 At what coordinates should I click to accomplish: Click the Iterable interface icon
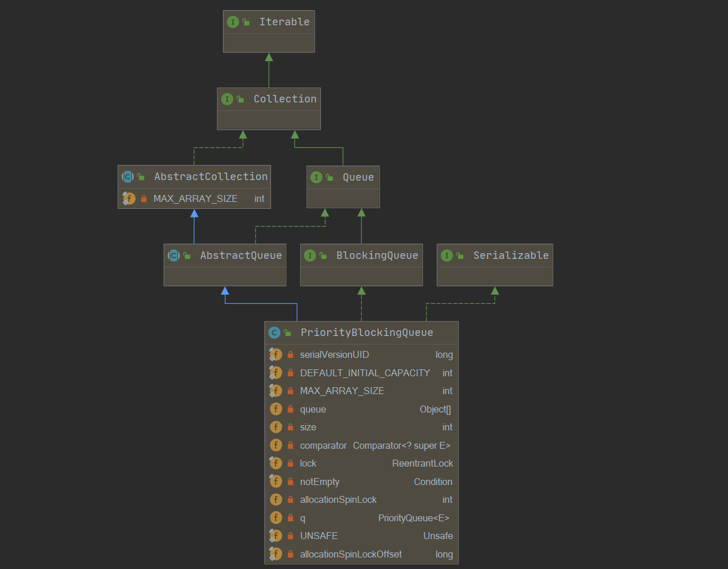tap(233, 22)
